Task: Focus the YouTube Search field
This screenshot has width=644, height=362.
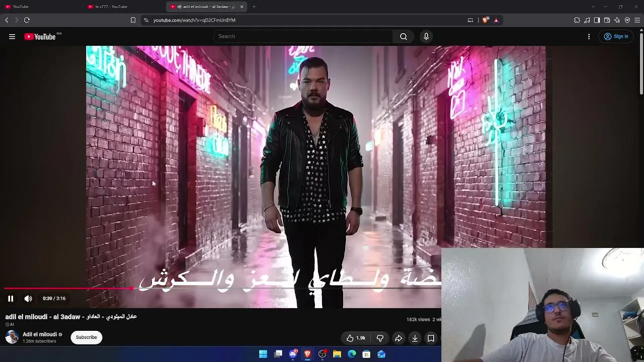Action: pos(303,37)
